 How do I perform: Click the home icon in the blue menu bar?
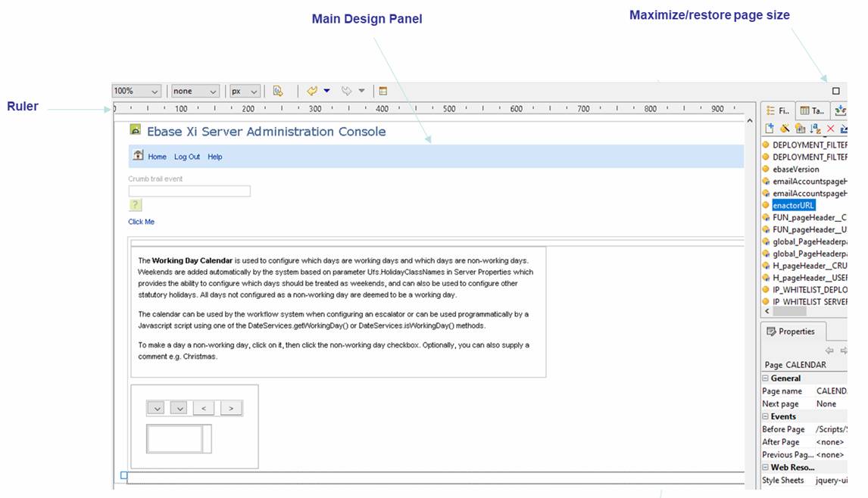(138, 156)
